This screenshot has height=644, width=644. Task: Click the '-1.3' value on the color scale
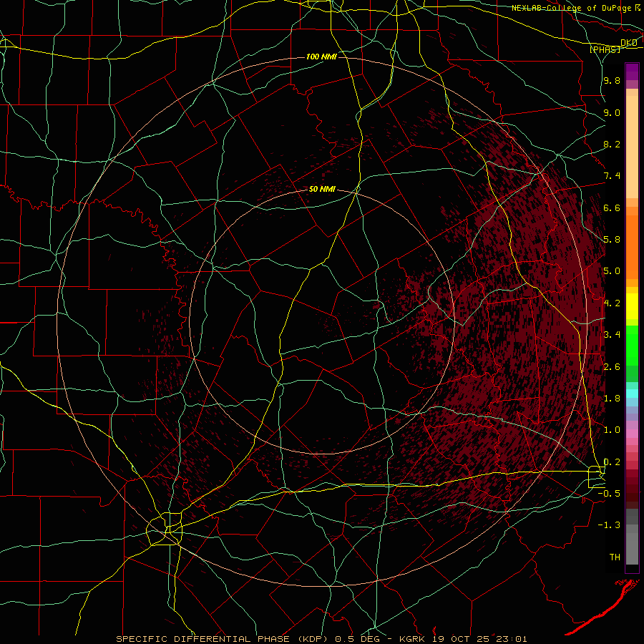(x=609, y=526)
